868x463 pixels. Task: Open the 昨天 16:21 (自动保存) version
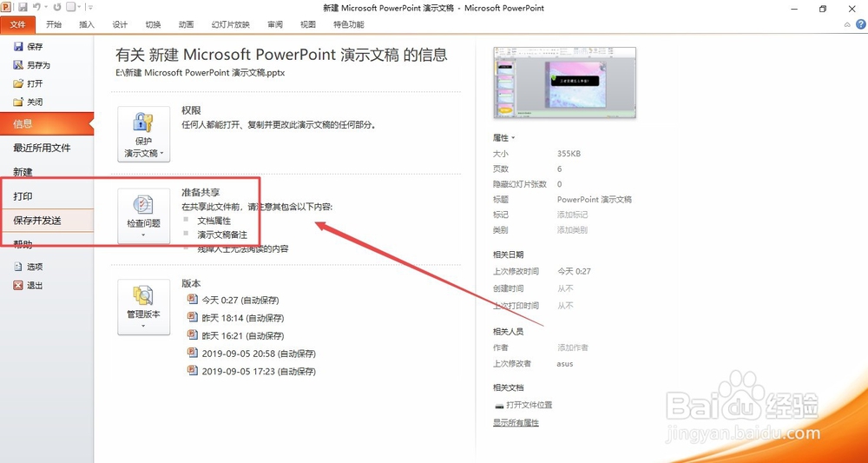[x=236, y=335]
